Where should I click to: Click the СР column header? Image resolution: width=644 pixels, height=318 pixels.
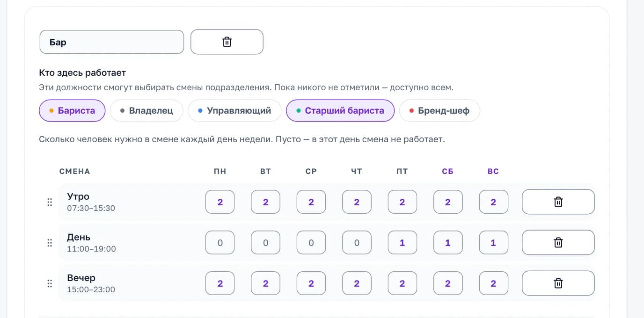click(311, 171)
